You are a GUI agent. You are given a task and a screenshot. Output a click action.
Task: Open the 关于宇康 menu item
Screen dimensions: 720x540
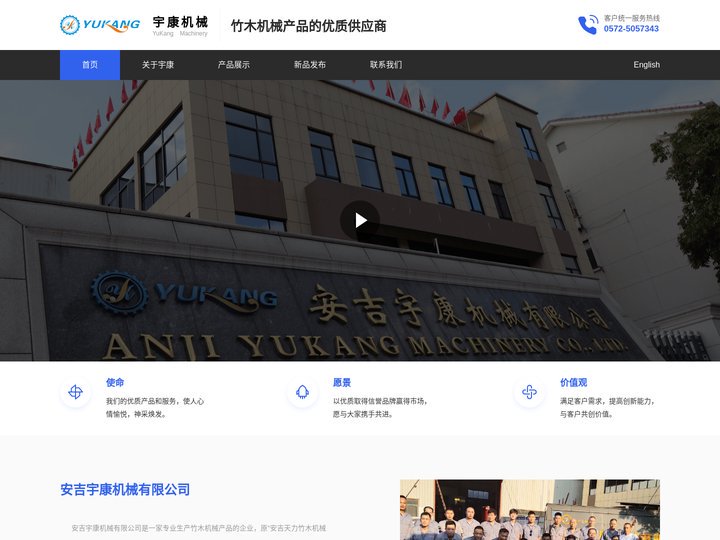pyautogui.click(x=158, y=65)
